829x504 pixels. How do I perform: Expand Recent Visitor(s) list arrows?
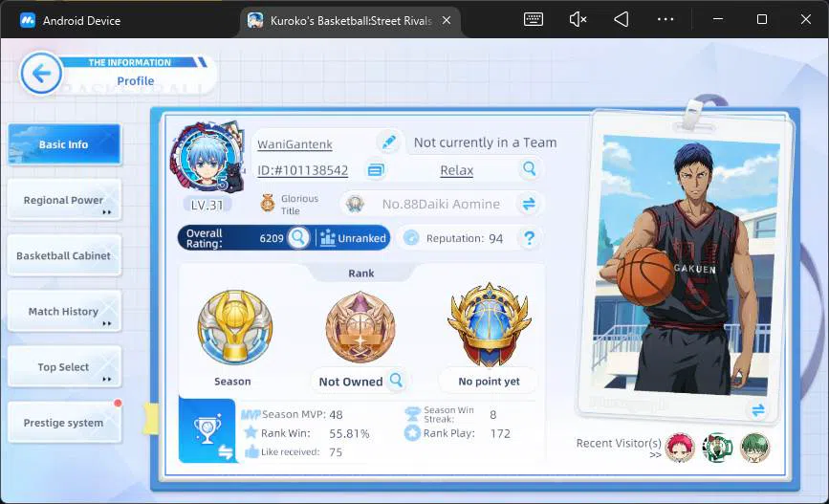click(x=656, y=455)
